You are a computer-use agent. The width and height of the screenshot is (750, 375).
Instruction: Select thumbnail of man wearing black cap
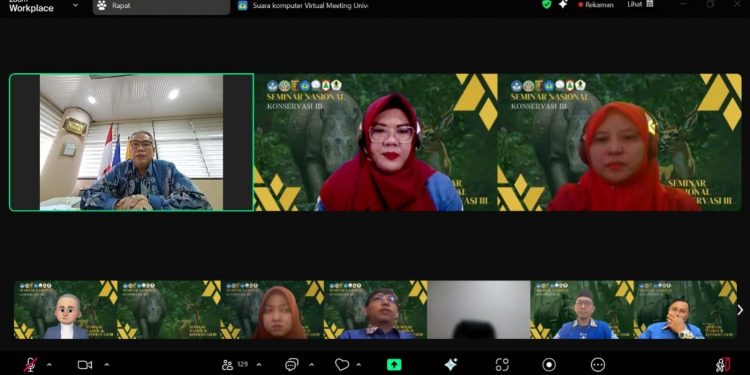coord(582,309)
